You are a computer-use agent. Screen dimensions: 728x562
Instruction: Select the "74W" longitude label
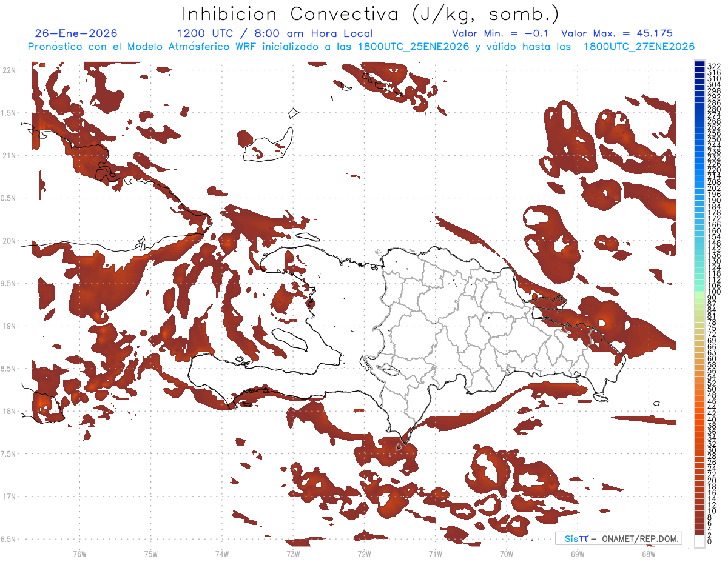pyautogui.click(x=221, y=554)
